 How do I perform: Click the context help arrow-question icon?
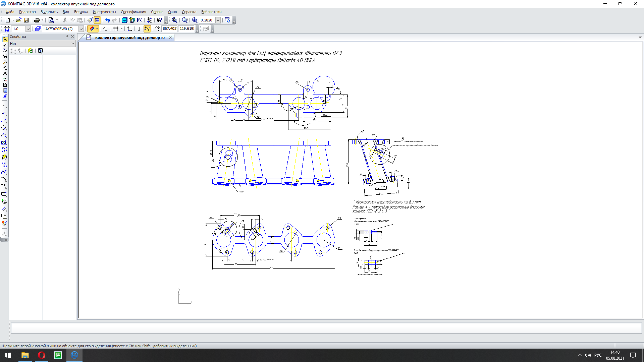point(160,20)
